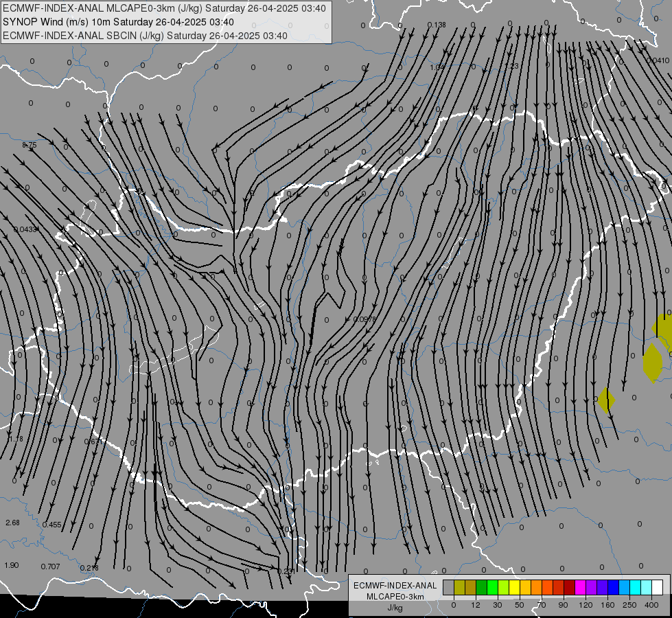Click the azure swatch above label 250

(x=625, y=587)
